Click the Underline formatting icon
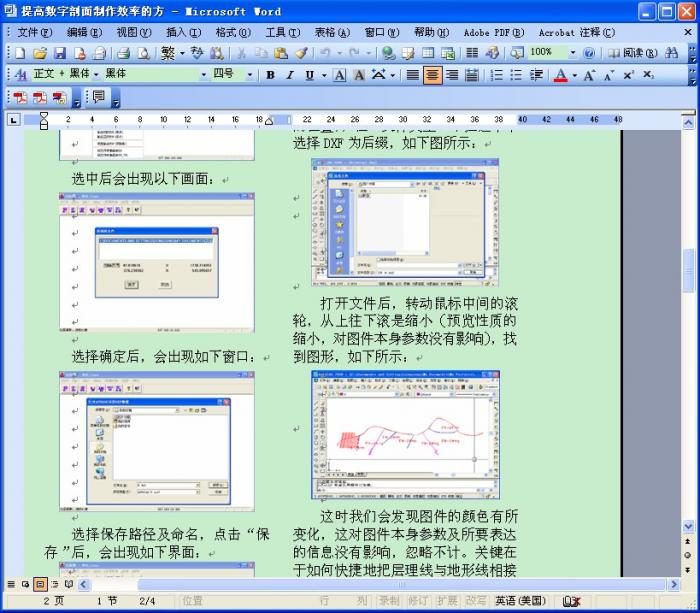 309,75
